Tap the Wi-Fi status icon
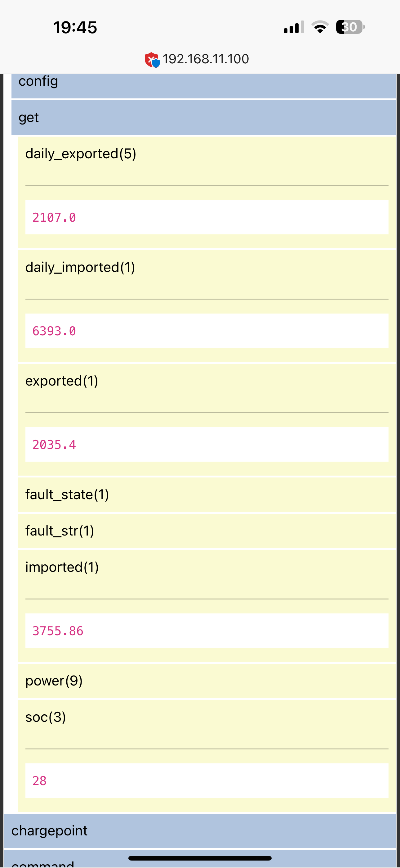Screen dimensions: 400x868 (x=320, y=27)
